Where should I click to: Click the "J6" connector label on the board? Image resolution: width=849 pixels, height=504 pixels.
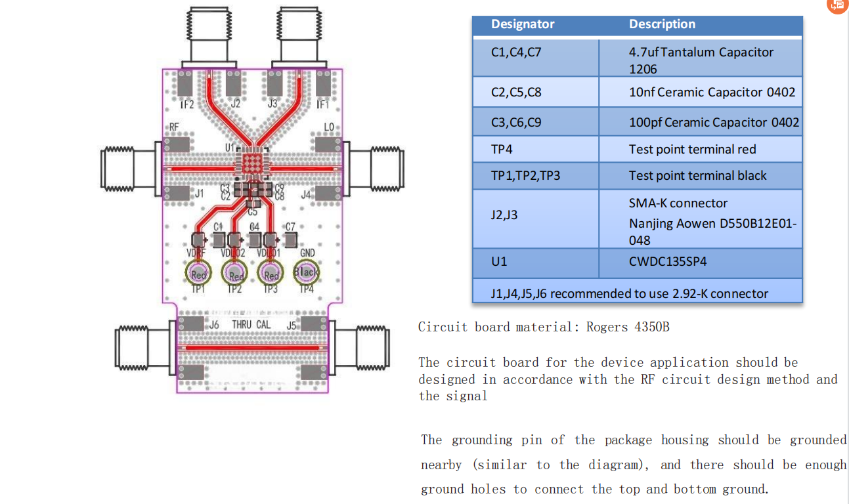tap(214, 325)
